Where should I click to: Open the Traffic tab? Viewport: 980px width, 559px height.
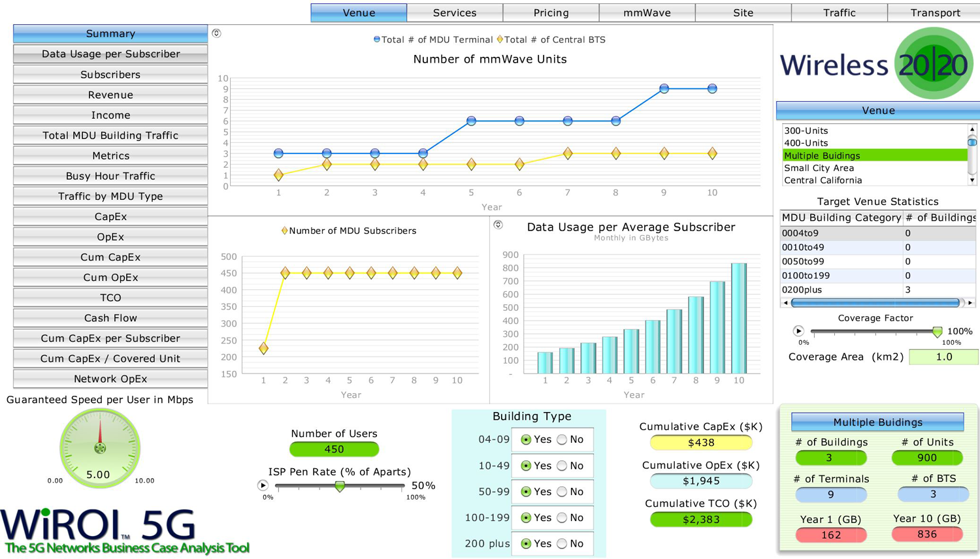(839, 12)
